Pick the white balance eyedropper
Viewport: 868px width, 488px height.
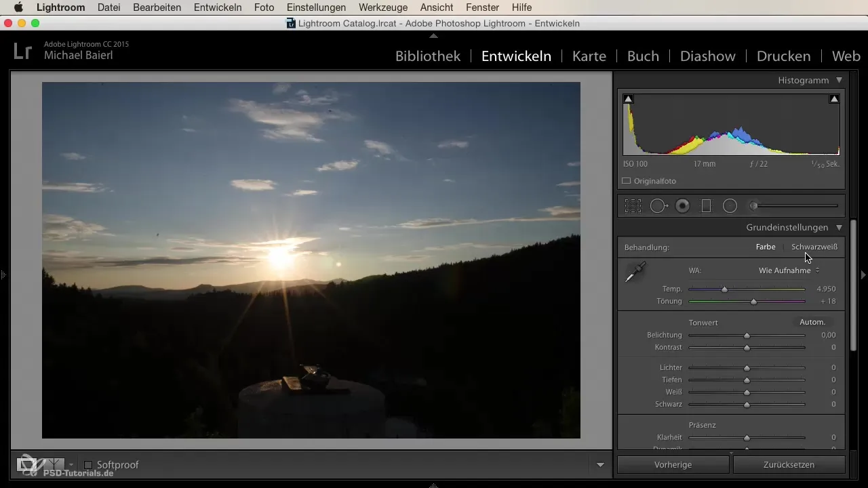pos(635,273)
